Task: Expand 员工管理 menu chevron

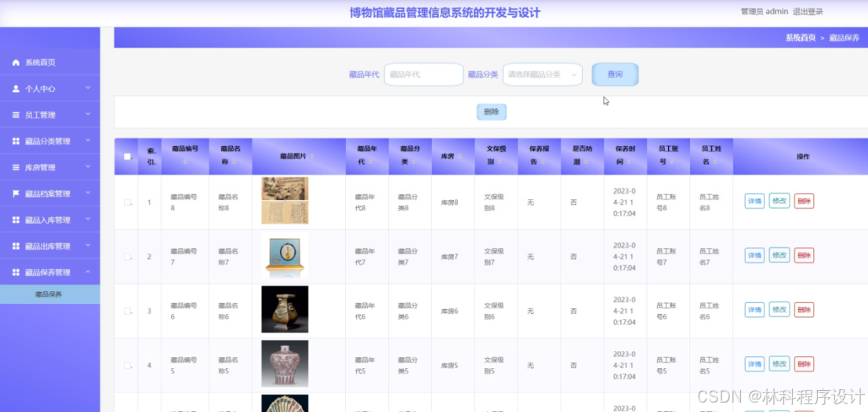Action: [x=88, y=114]
